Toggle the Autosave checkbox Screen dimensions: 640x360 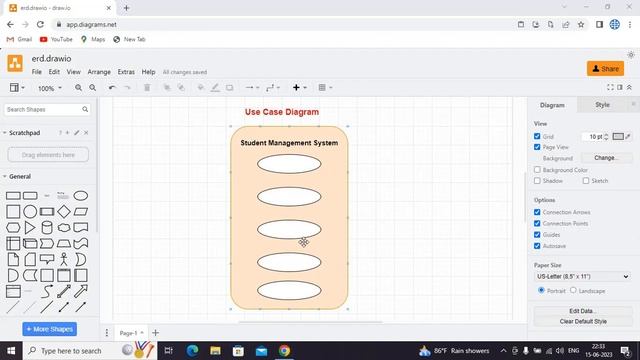[537, 246]
